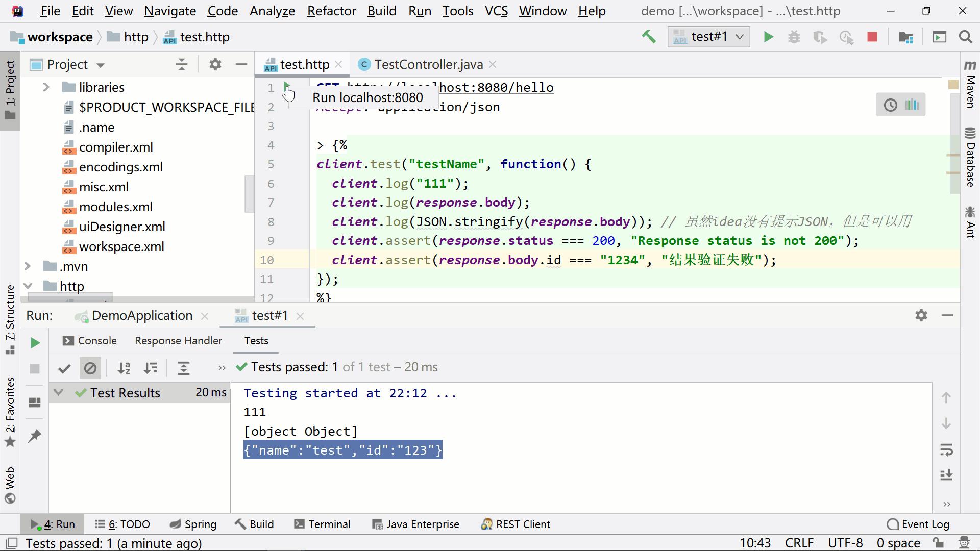The height and width of the screenshot is (551, 980).
Task: Click the run gutter icon on line 1
Action: coord(287,87)
